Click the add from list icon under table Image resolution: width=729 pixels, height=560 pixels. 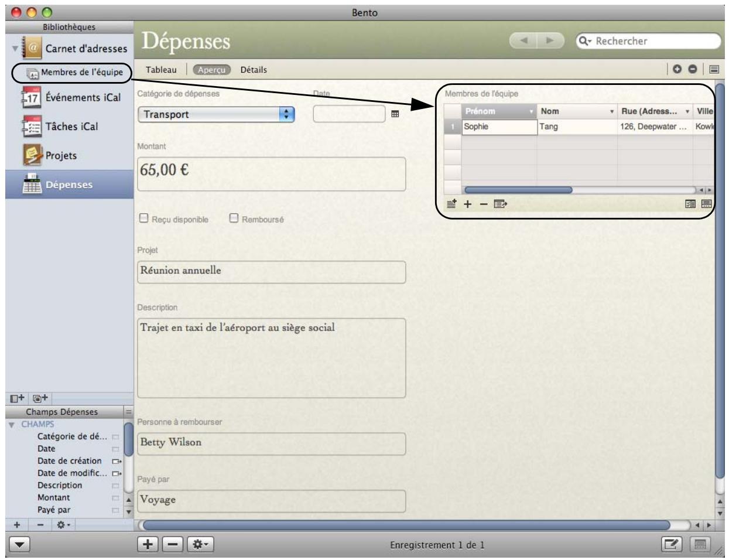451,204
